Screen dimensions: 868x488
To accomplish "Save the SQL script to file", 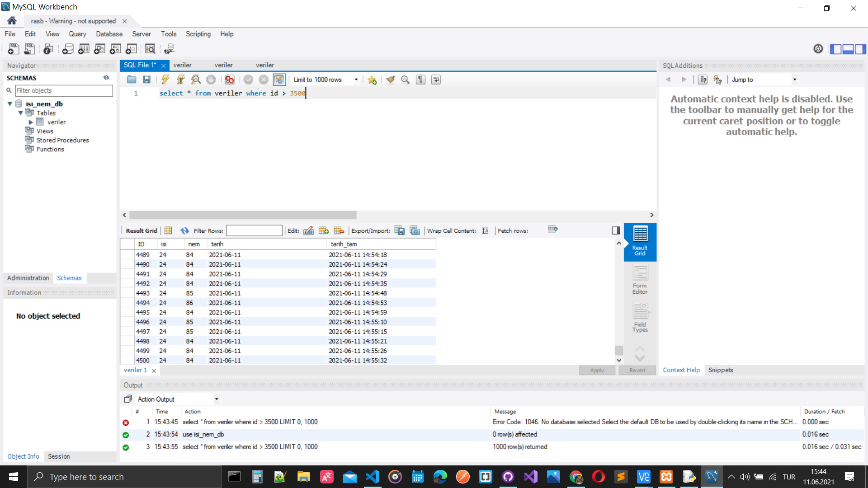I will click(x=146, y=80).
